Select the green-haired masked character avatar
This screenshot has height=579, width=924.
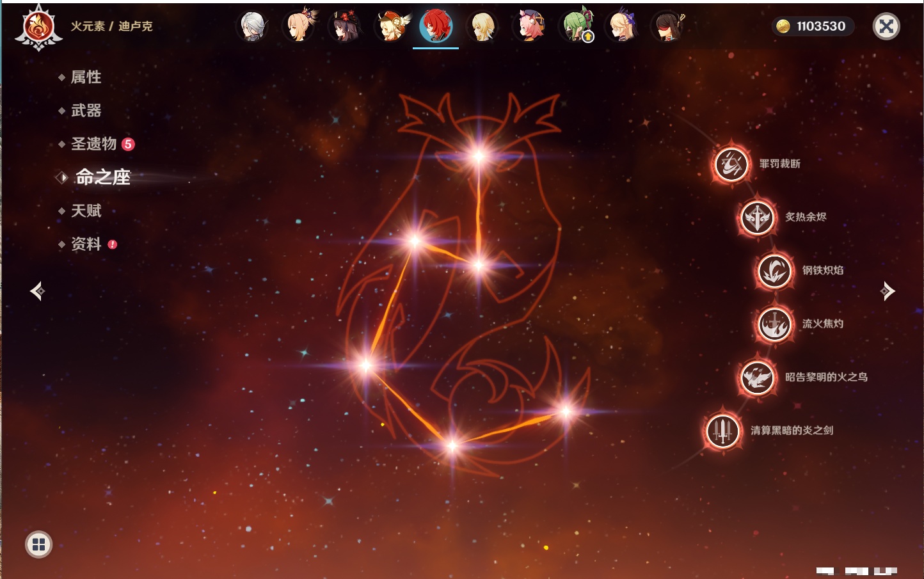(x=576, y=27)
